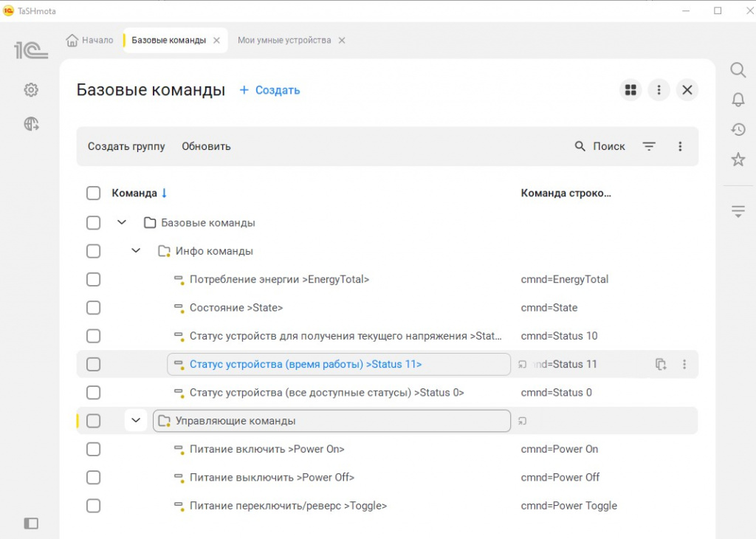Open notifications bell icon
The height and width of the screenshot is (539, 756).
[738, 100]
